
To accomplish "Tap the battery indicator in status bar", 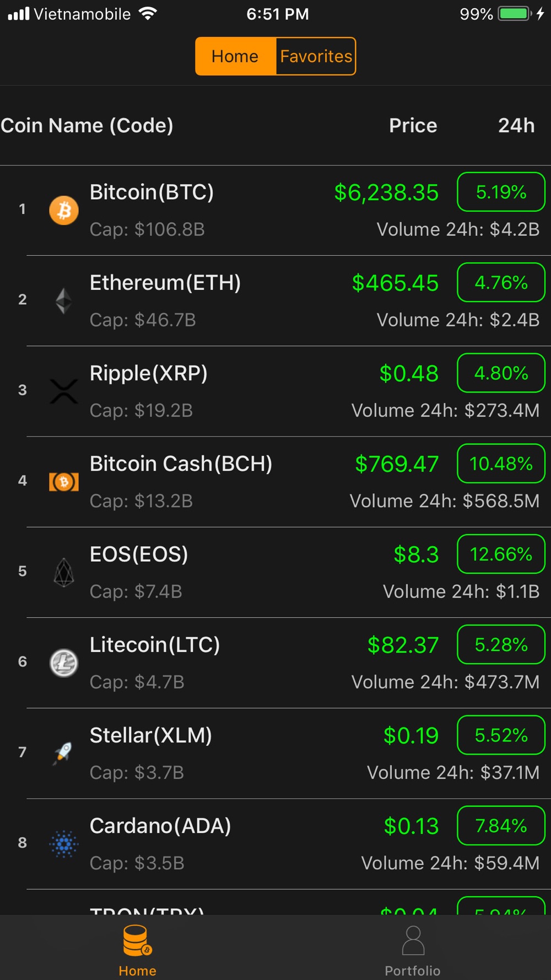I will pyautogui.click(x=515, y=14).
